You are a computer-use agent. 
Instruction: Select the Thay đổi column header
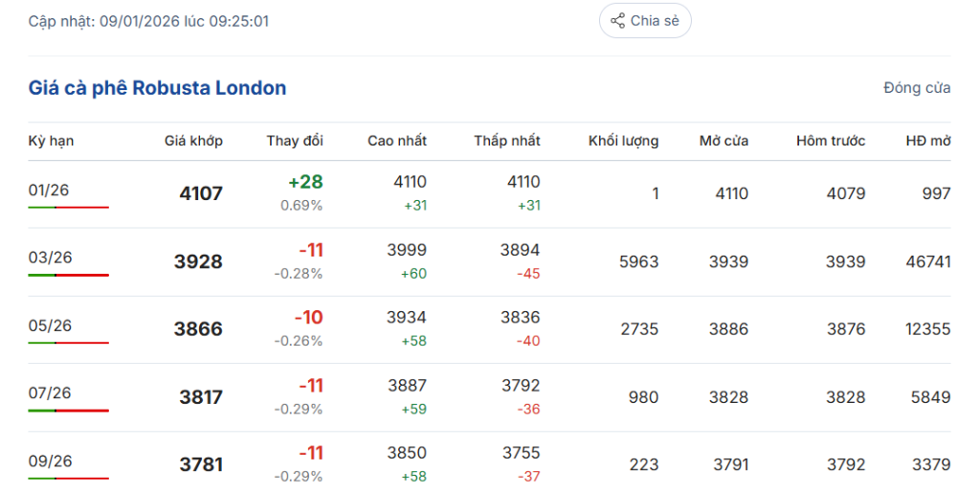coord(295,141)
